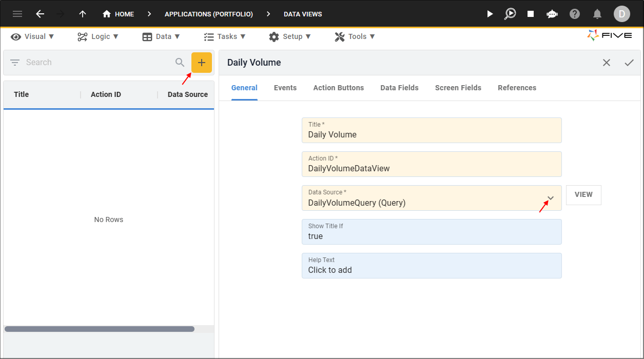The width and height of the screenshot is (644, 359).
Task: Run the application with play icon
Action: coord(490,14)
